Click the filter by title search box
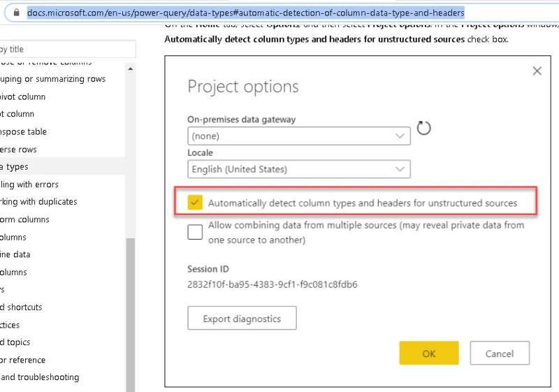Screen dimensions: 559x392 tap(67, 49)
